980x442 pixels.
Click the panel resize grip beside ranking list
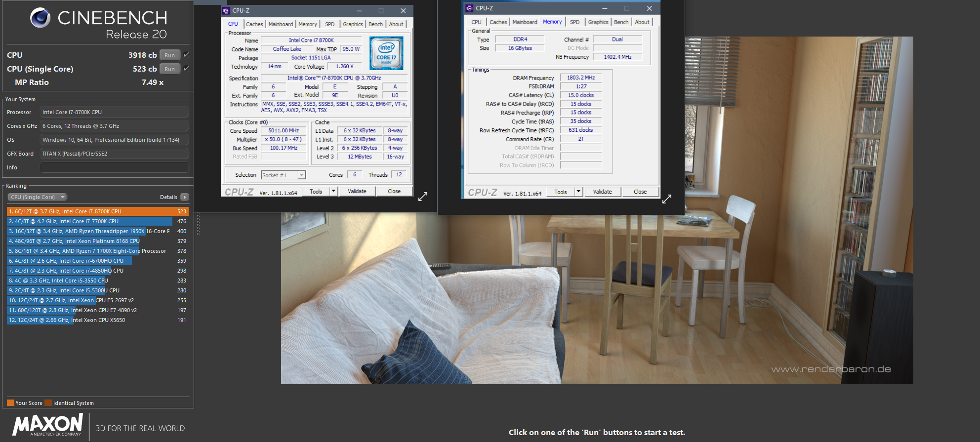(198, 224)
